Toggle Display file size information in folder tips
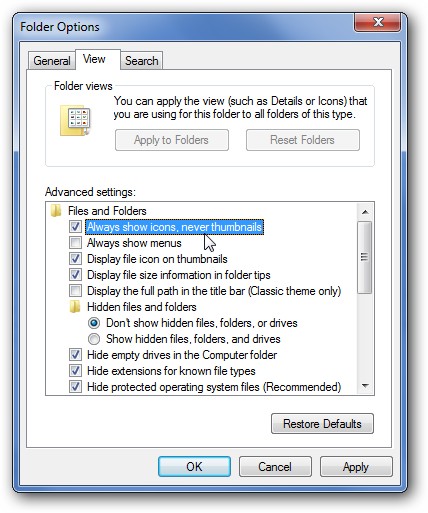Screen dimensions: 428x513 [75, 275]
